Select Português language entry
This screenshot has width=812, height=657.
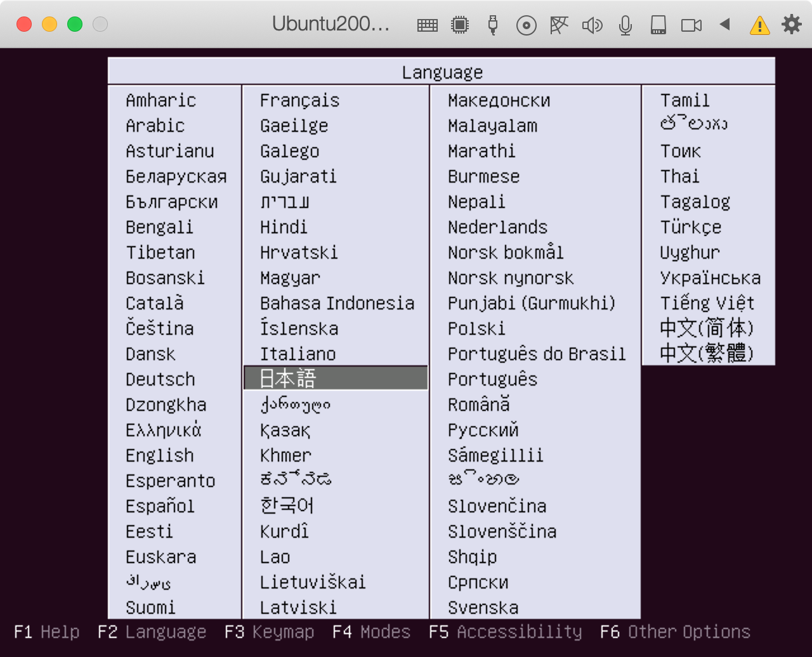pos(493,379)
